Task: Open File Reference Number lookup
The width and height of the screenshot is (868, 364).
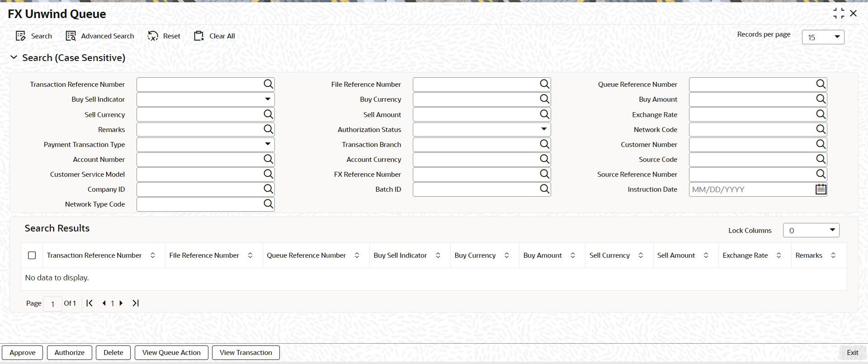Action: coord(545,84)
